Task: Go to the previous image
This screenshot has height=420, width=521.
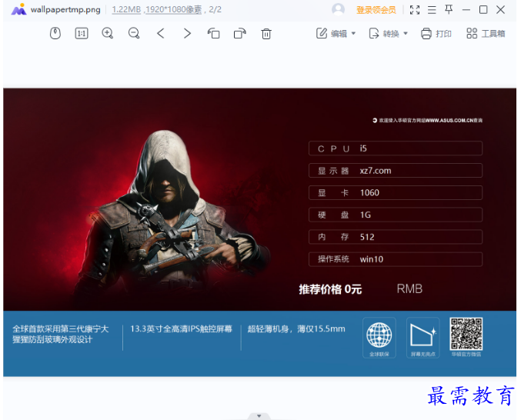Action: click(161, 34)
